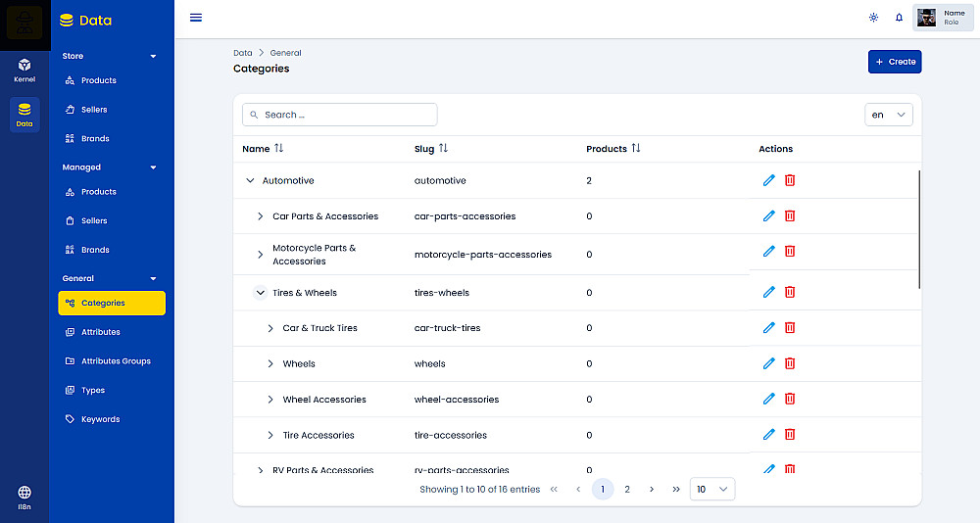Edit the Car & Truck Tires row
The image size is (980, 523).
click(768, 328)
